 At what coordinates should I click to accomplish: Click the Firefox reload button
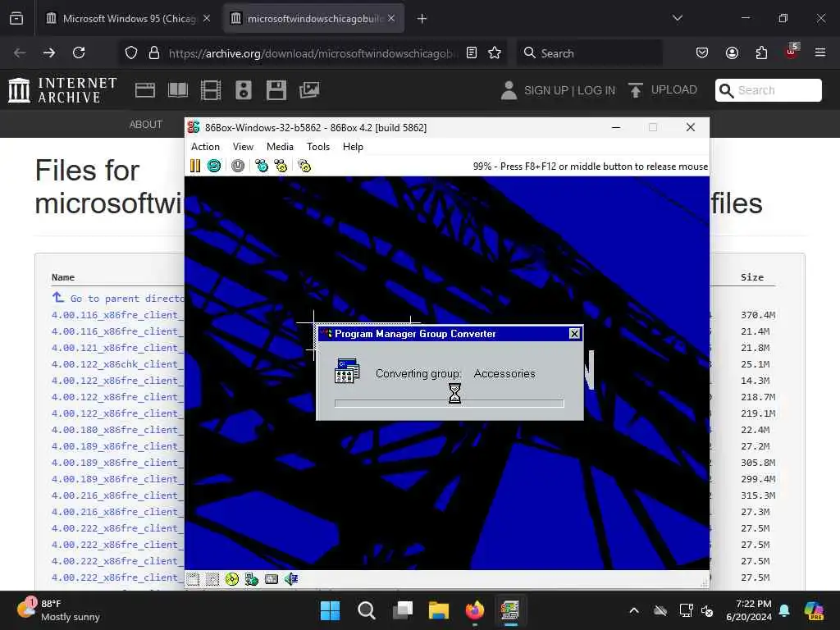(79, 52)
